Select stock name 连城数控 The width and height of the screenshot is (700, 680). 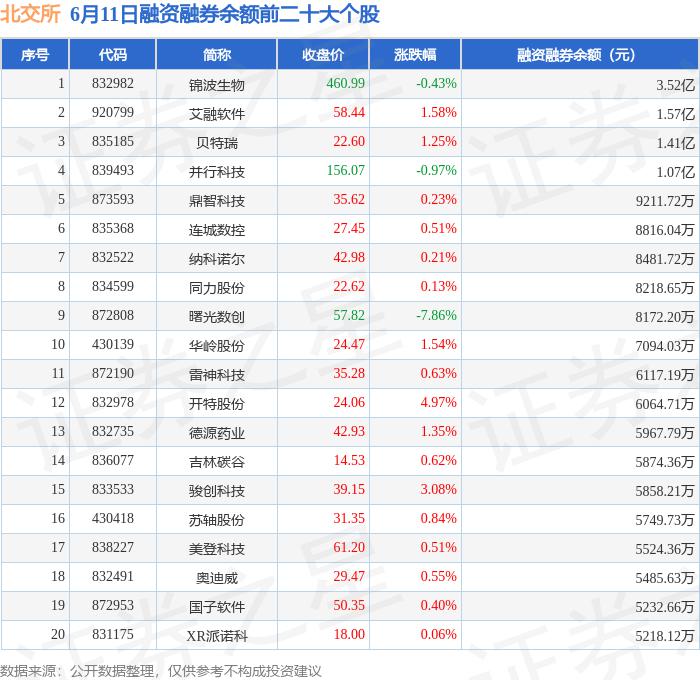click(217, 229)
